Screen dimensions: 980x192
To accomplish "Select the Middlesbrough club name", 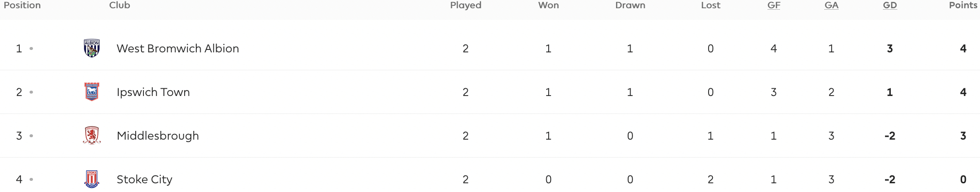I will click(158, 136).
